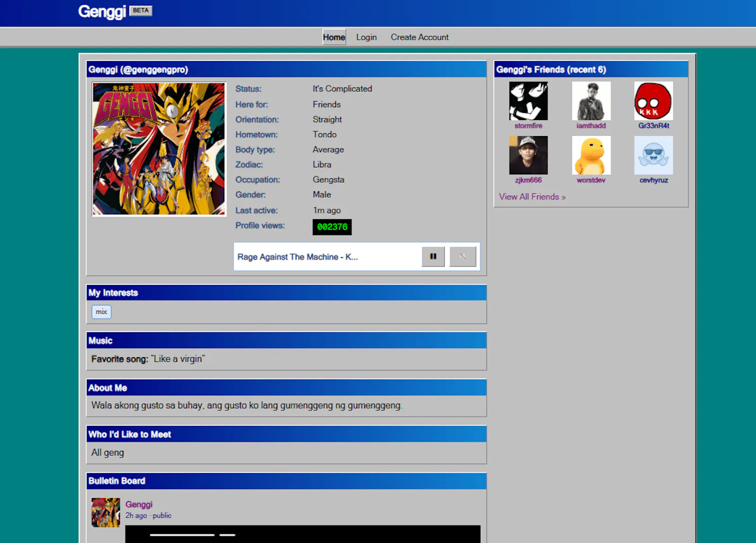The height and width of the screenshot is (543, 756).
Task: Click the Who I'd Like to Meet header
Action: (x=286, y=434)
